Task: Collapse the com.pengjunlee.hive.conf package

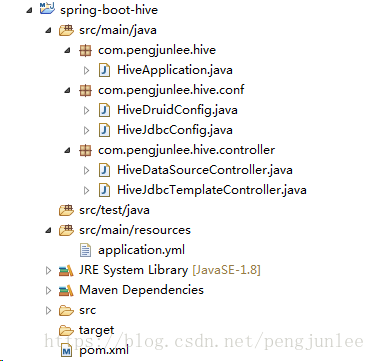Action: pos(68,90)
